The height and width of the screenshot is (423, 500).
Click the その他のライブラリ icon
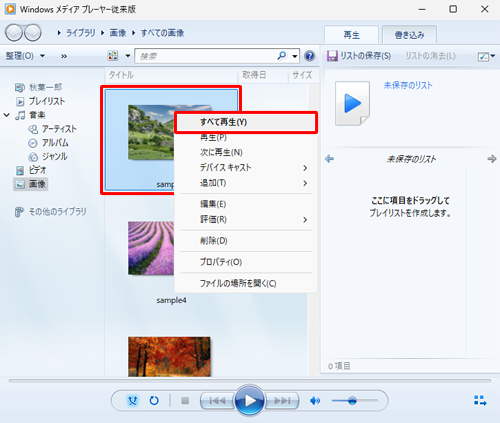pos(20,212)
